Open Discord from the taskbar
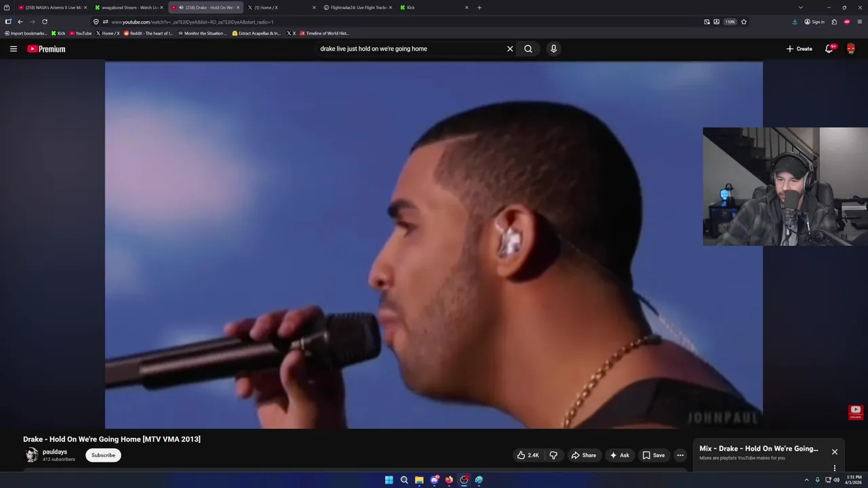 (434, 480)
